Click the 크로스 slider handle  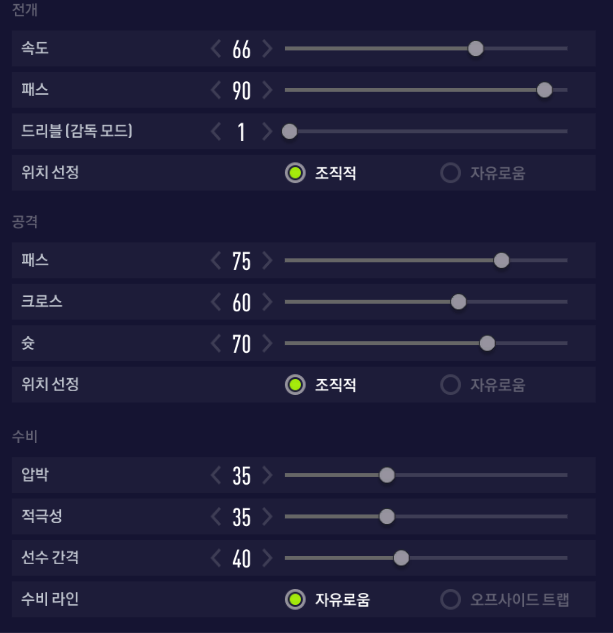tap(458, 301)
